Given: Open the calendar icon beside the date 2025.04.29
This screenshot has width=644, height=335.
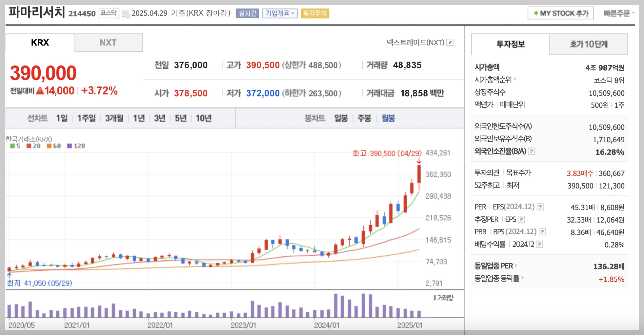Looking at the screenshot, I should 126,14.
